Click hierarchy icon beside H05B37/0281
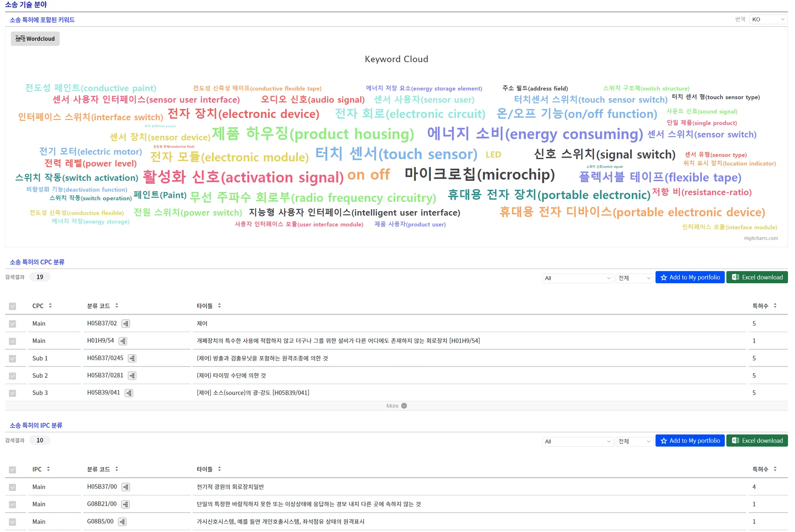Viewport: 795px width, 532px height. (132, 376)
